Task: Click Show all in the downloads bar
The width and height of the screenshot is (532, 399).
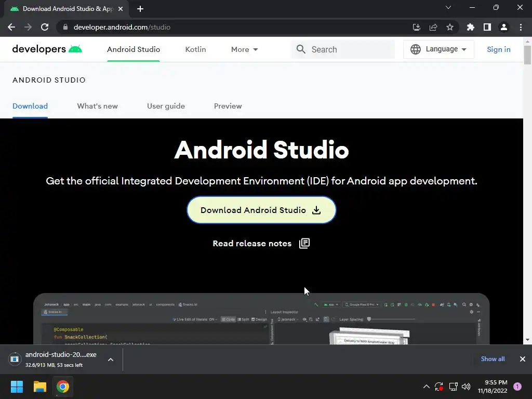Action: tap(493, 359)
